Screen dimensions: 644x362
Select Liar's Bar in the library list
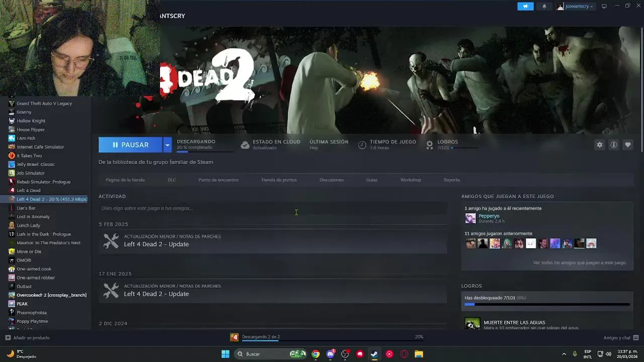coord(26,208)
